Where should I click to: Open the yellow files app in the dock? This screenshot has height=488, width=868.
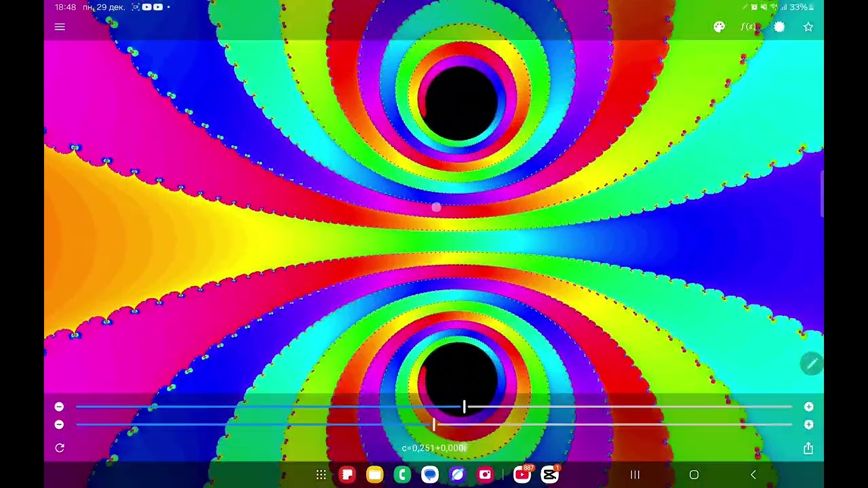click(x=375, y=475)
